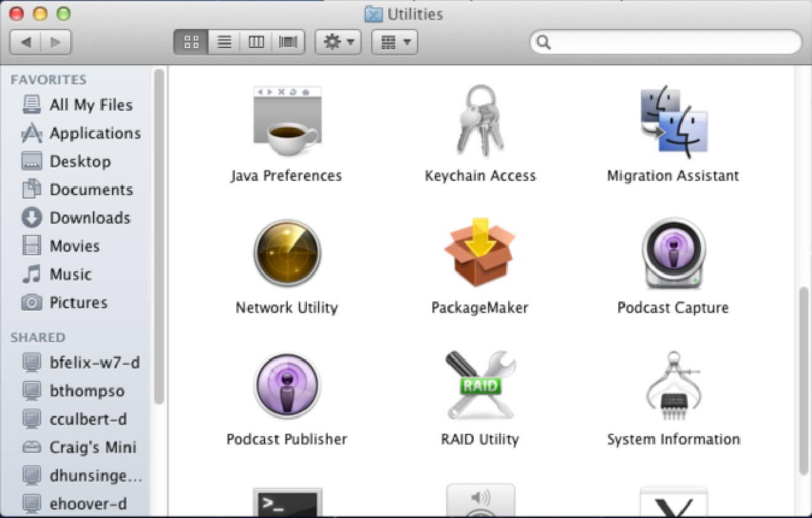Image resolution: width=812 pixels, height=518 pixels.
Task: Click the file area vertical scrollbar
Action: point(803,380)
